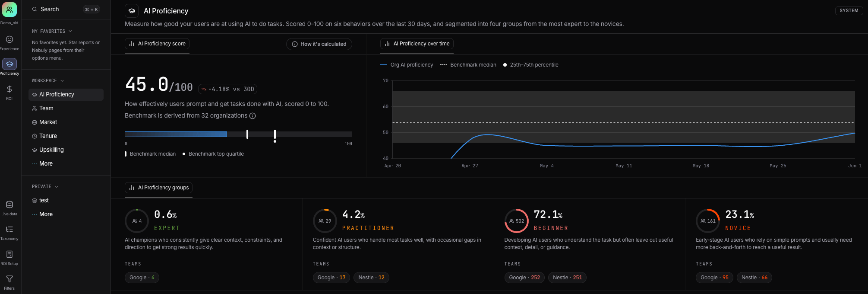Open the Taxonomy icon
Viewport: 868px width, 294px height.
[9, 229]
